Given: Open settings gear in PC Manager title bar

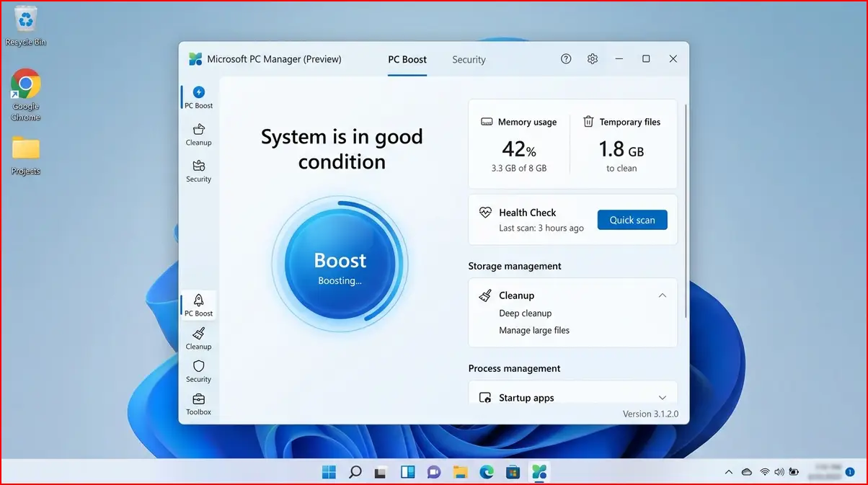Looking at the screenshot, I should coord(593,59).
